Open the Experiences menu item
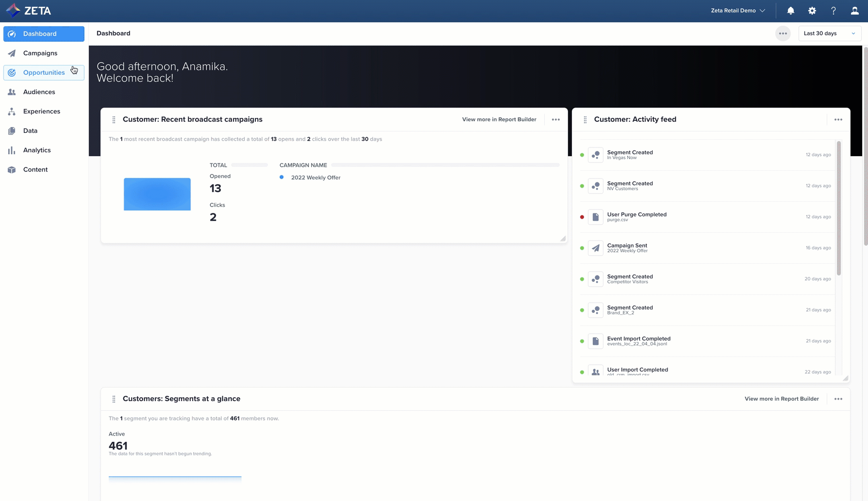The image size is (868, 501). 44,112
